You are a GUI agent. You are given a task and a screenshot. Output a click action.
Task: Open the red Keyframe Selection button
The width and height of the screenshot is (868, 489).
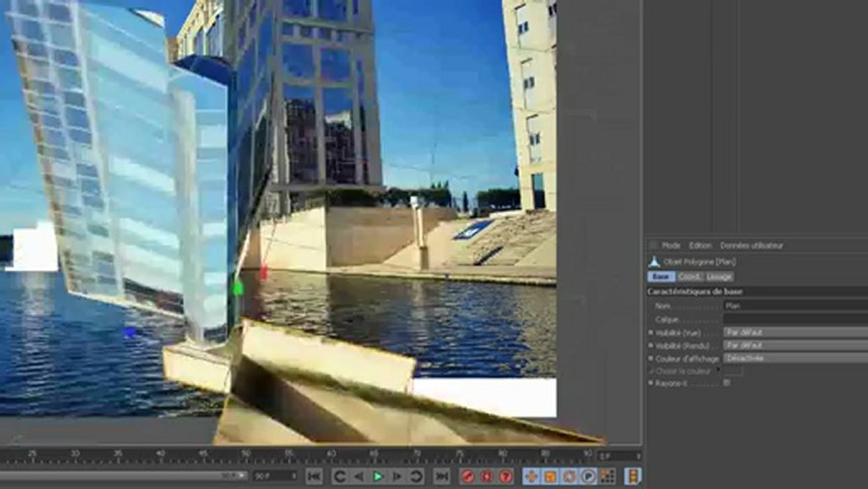pos(506,476)
